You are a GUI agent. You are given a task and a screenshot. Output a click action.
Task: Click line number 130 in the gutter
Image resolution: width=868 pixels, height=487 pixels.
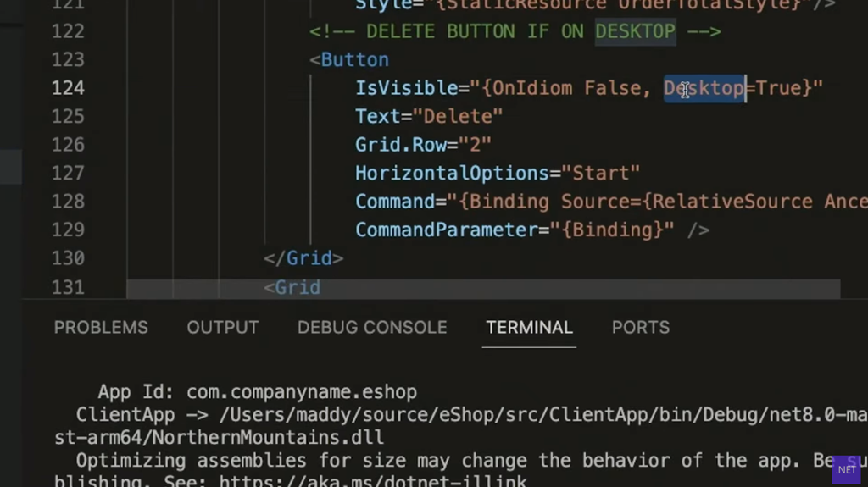[68, 257]
